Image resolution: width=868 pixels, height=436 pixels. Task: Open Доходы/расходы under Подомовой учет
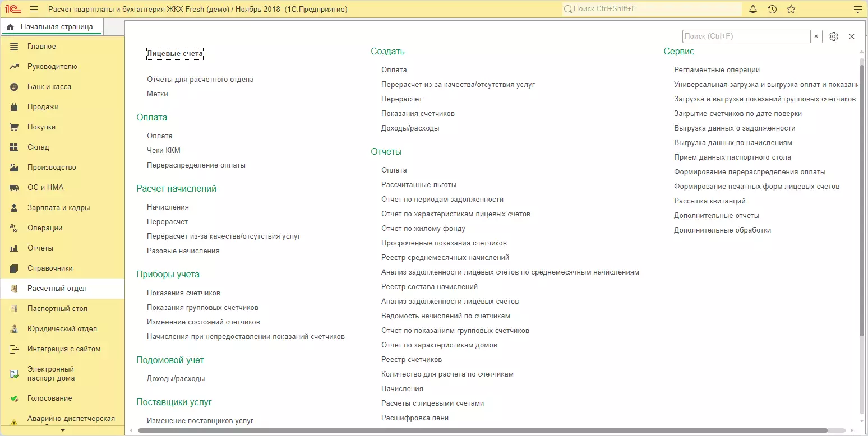coord(176,379)
